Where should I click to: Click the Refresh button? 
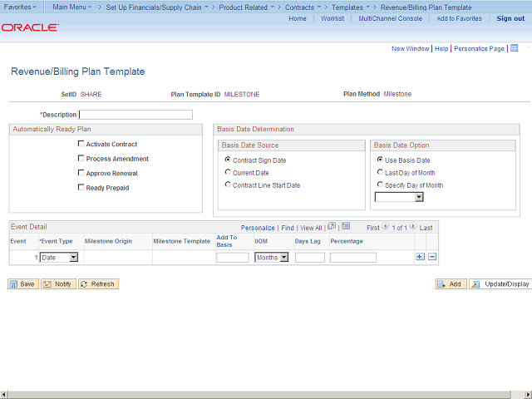tap(98, 284)
